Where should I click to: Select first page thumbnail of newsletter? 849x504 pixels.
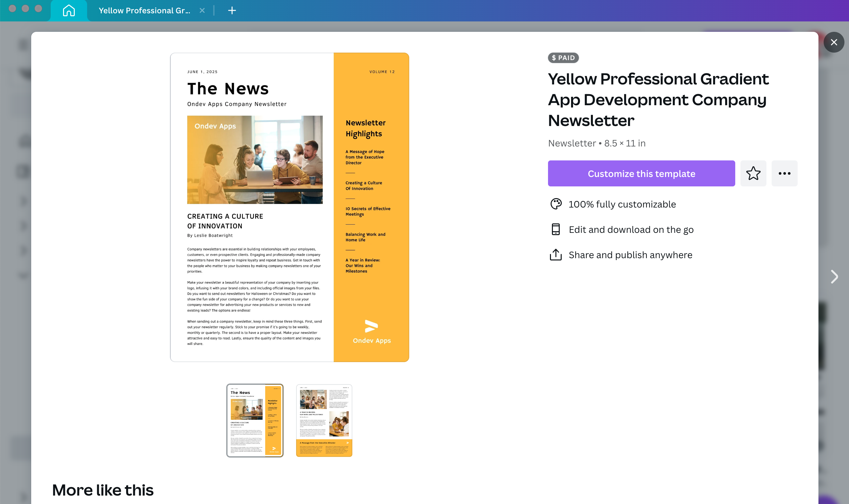pyautogui.click(x=255, y=421)
